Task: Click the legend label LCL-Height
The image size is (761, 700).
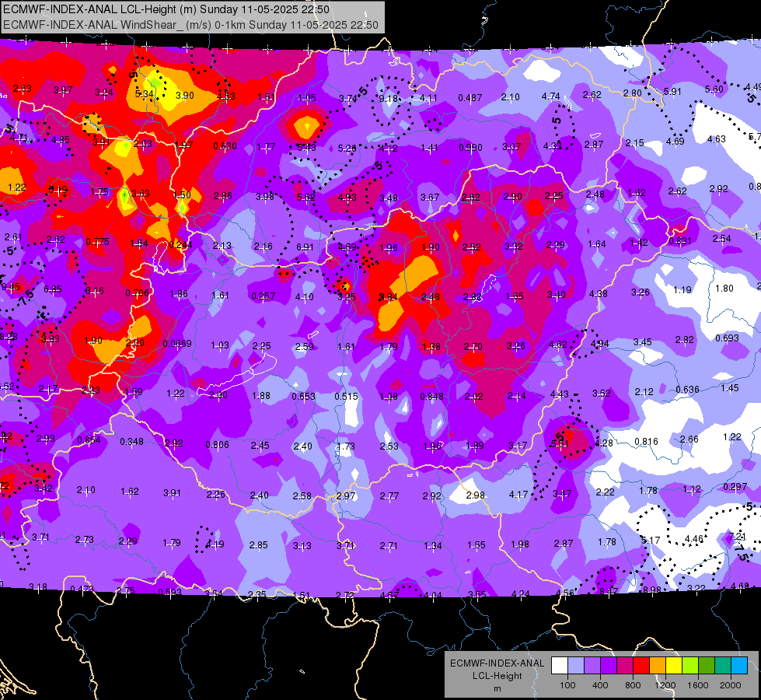Action: pyautogui.click(x=497, y=676)
